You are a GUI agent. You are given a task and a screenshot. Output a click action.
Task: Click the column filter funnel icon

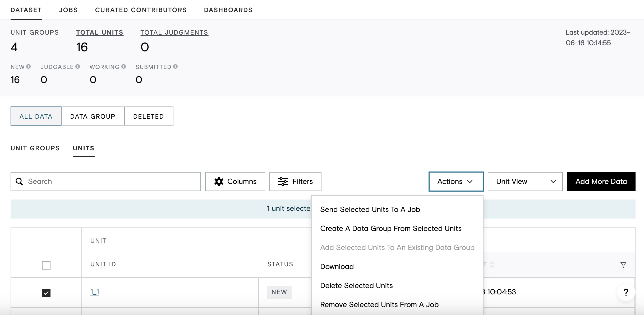pyautogui.click(x=623, y=265)
